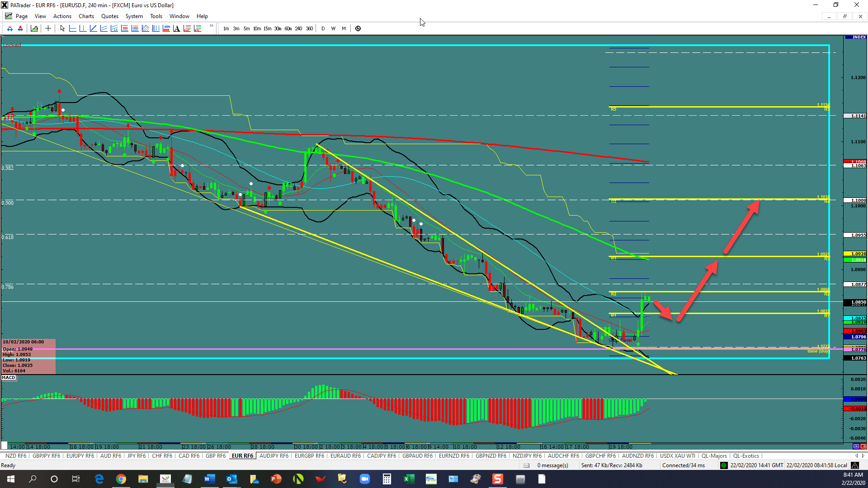
Task: Switch chart to 15m timeframe
Action: [267, 28]
